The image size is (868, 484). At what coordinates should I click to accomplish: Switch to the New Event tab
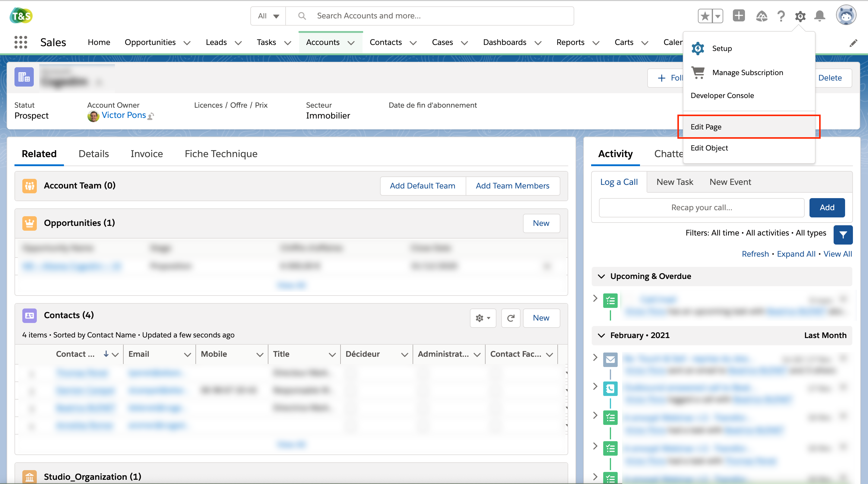click(730, 182)
